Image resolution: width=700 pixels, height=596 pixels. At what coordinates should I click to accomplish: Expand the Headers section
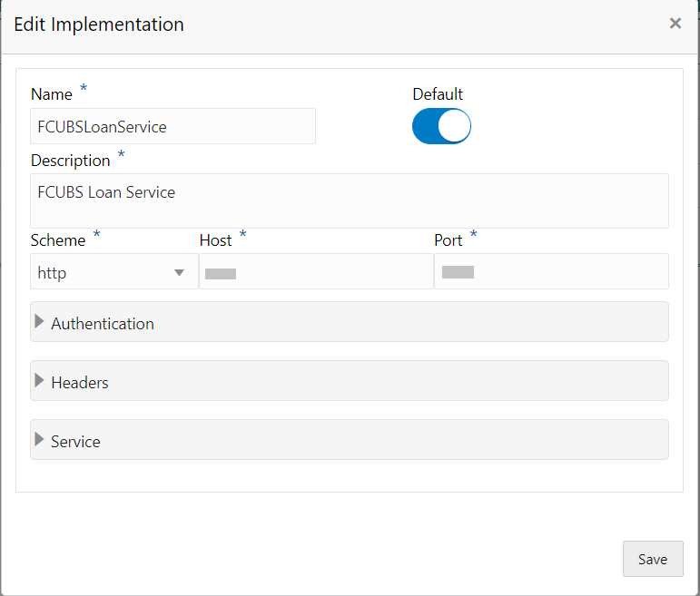click(350, 381)
